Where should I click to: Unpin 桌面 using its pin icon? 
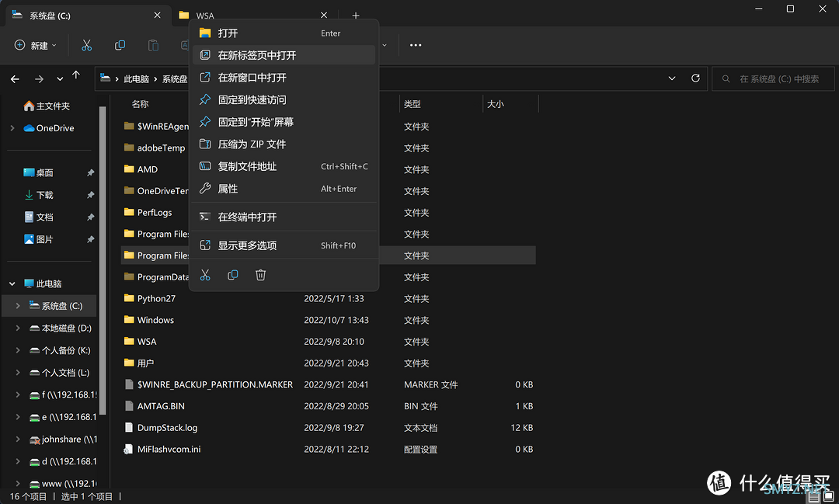(x=90, y=173)
